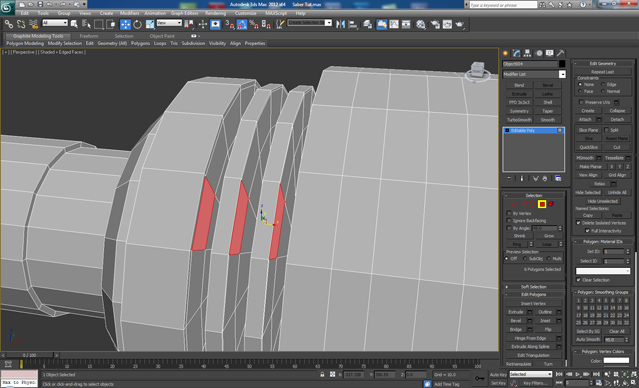
Task: Click the Bridge button
Action: pos(516,329)
